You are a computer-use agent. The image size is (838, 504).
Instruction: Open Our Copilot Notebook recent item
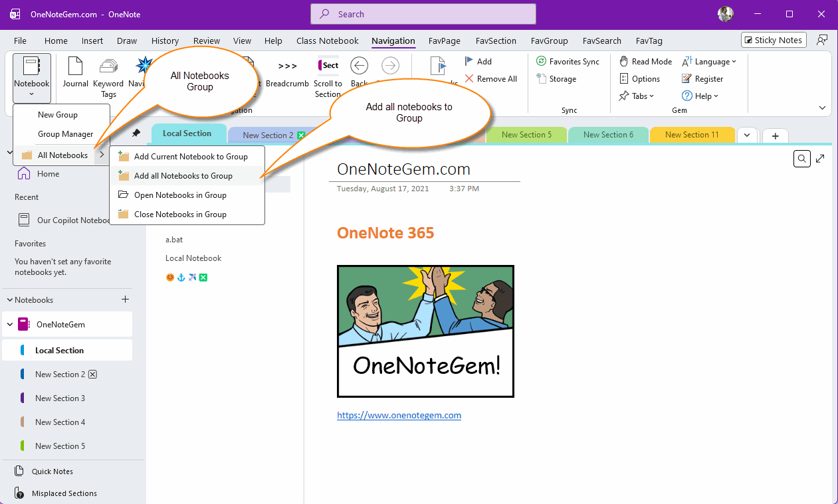coord(63,220)
